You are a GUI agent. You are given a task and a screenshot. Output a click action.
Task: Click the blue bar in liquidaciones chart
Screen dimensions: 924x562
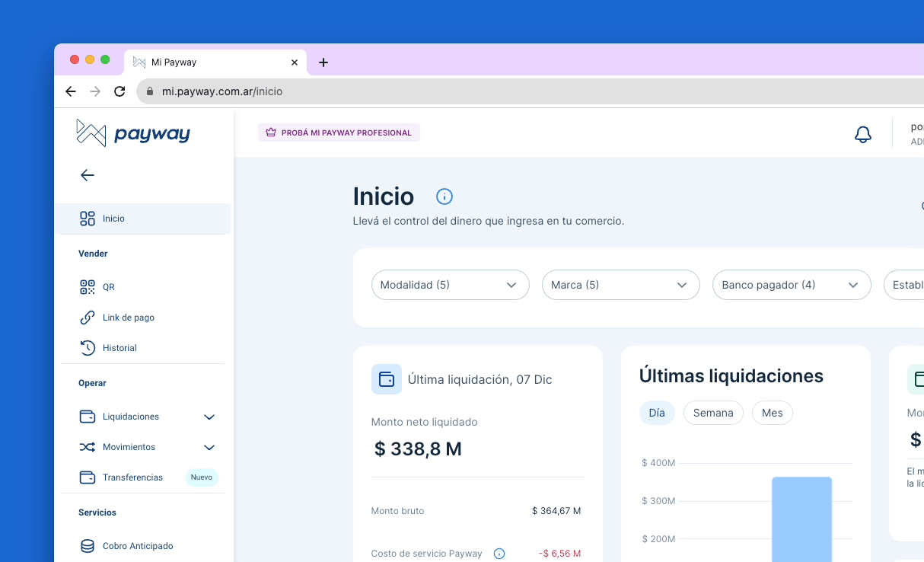[801, 519]
